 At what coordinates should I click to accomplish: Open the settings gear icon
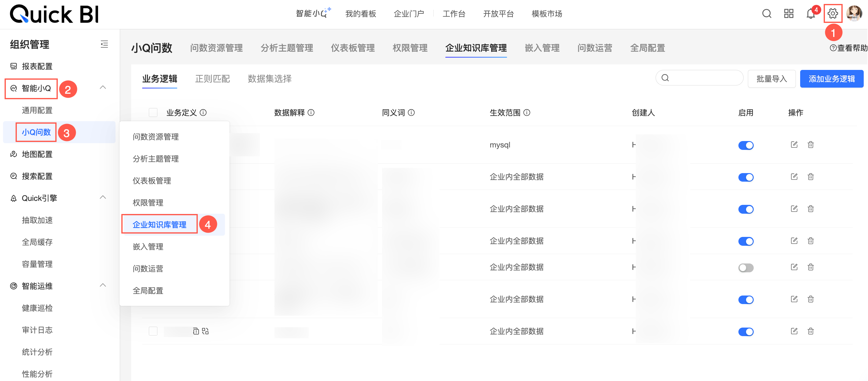point(832,14)
